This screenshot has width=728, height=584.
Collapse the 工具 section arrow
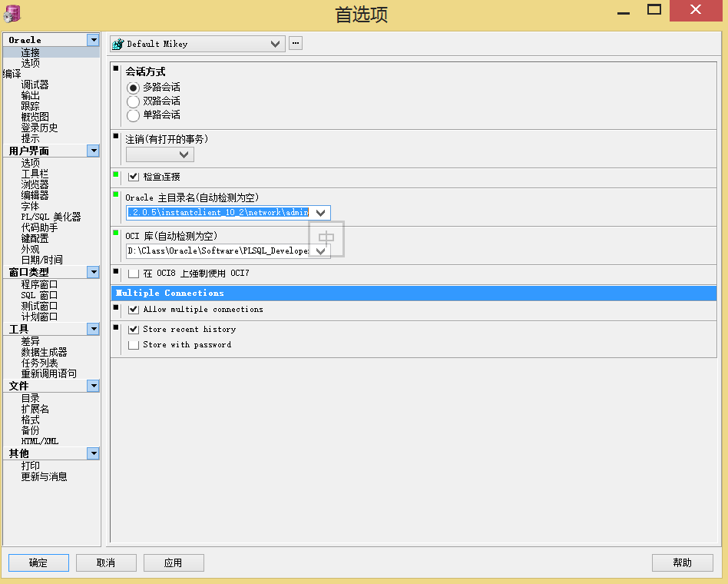coord(94,329)
